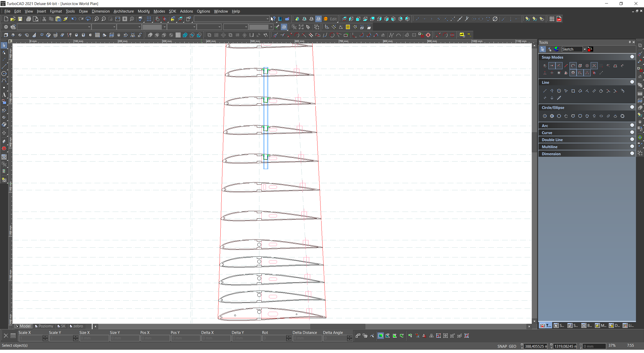
Task: Expand the Dimension section
Action: pos(632,153)
